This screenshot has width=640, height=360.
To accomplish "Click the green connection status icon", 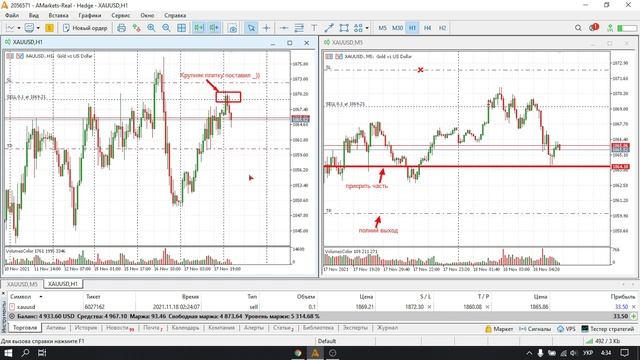I will click(610, 28).
